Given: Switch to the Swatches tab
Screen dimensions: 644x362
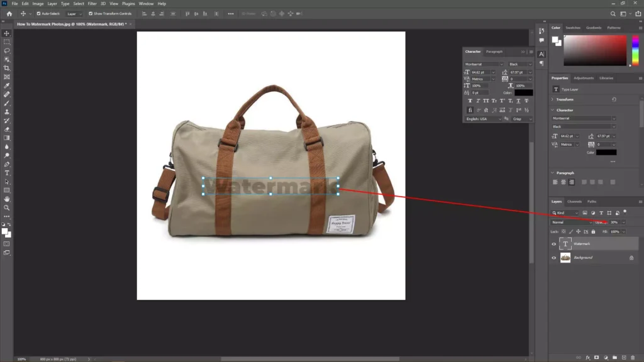Looking at the screenshot, I should click(573, 28).
